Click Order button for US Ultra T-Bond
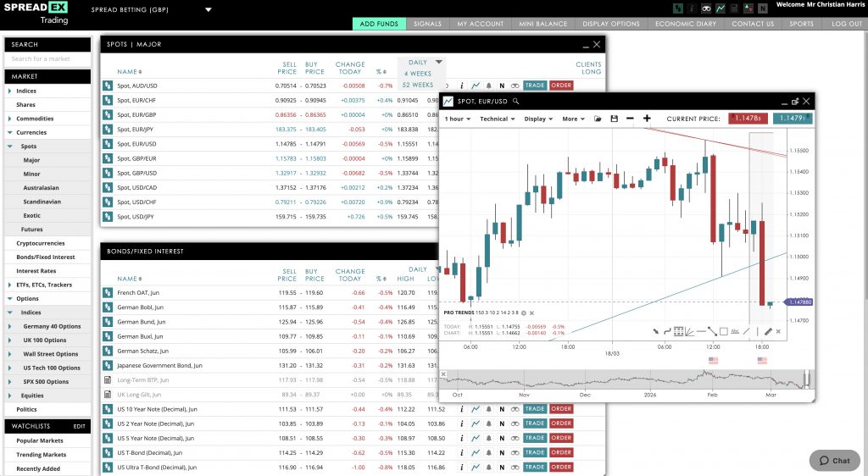The height and width of the screenshot is (476, 868). (561, 468)
